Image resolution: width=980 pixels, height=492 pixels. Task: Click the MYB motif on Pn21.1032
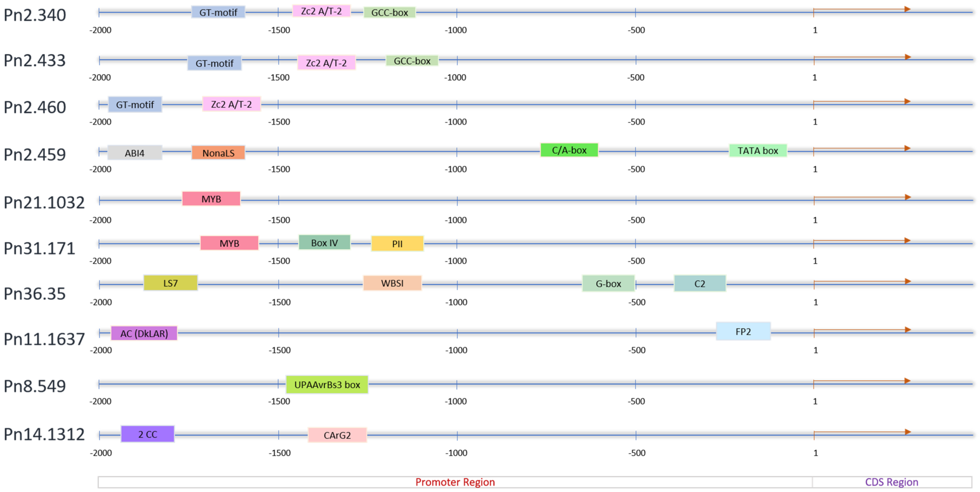coord(211,198)
